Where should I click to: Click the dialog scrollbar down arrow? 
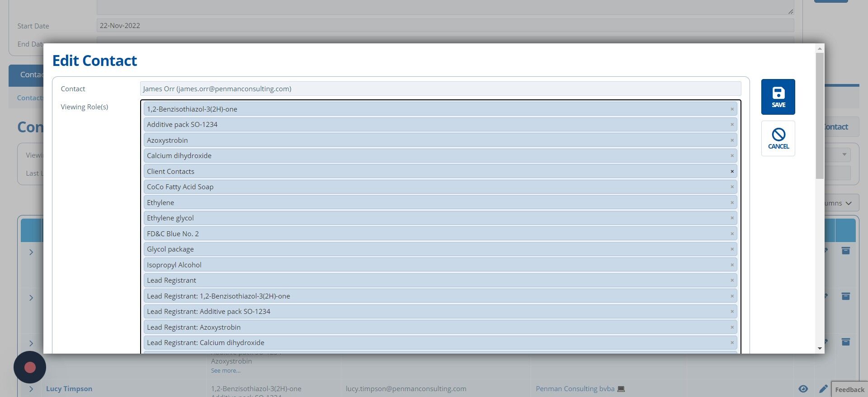820,349
